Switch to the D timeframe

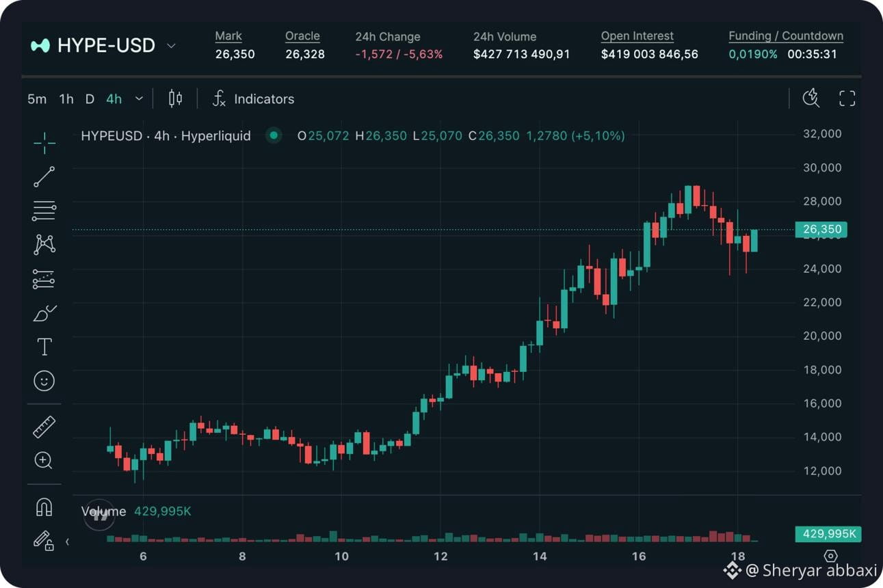(90, 99)
